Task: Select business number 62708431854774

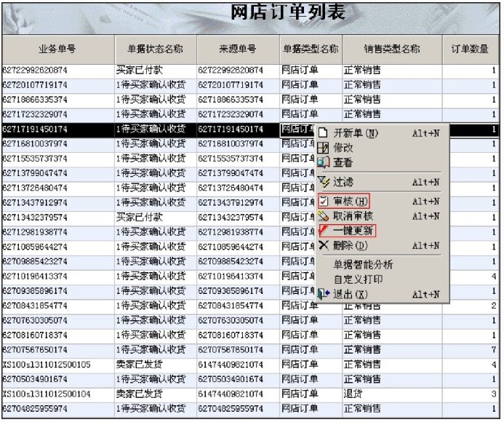Action: click(x=35, y=306)
